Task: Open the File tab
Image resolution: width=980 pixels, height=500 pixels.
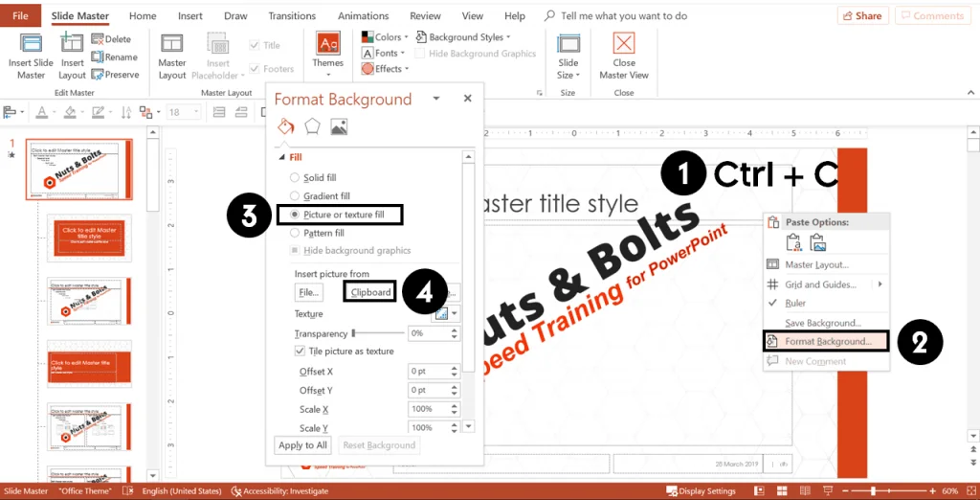Action: (x=21, y=16)
